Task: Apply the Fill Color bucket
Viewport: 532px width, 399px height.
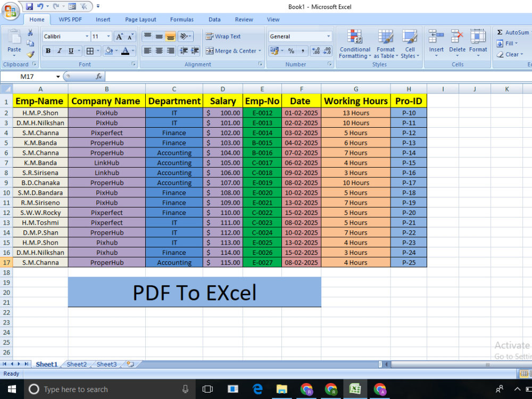Action: (109, 51)
